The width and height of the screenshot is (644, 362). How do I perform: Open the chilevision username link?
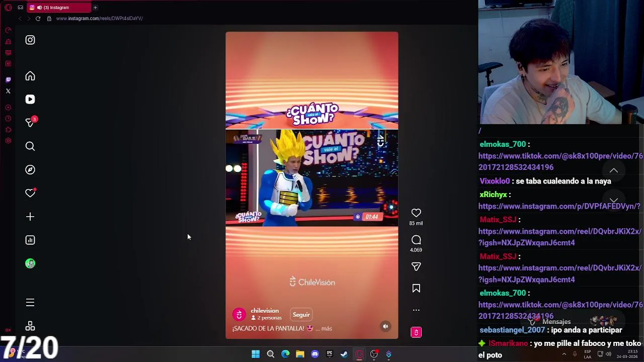pos(265,311)
